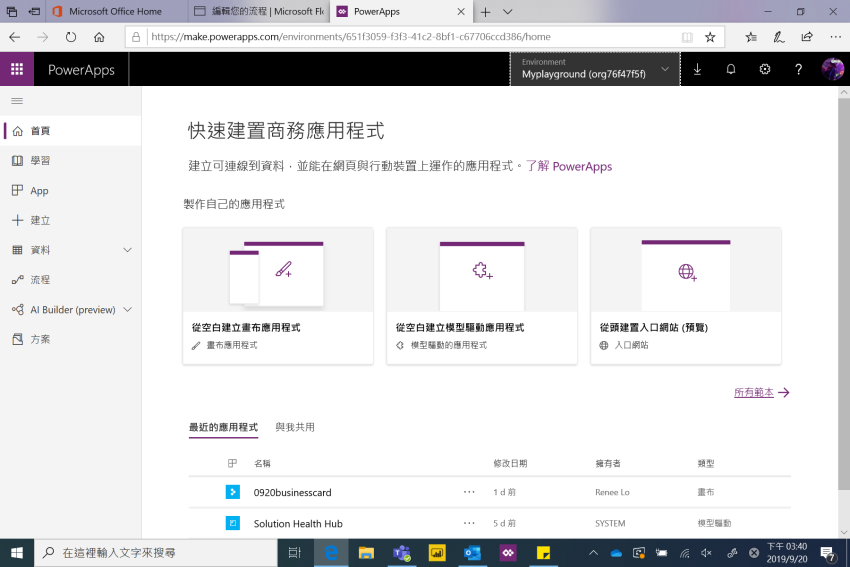850x567 pixels.
Task: Open a new browser tab
Action: click(485, 12)
